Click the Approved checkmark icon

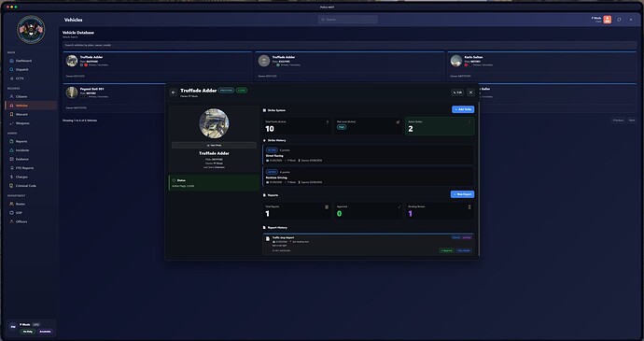click(399, 206)
